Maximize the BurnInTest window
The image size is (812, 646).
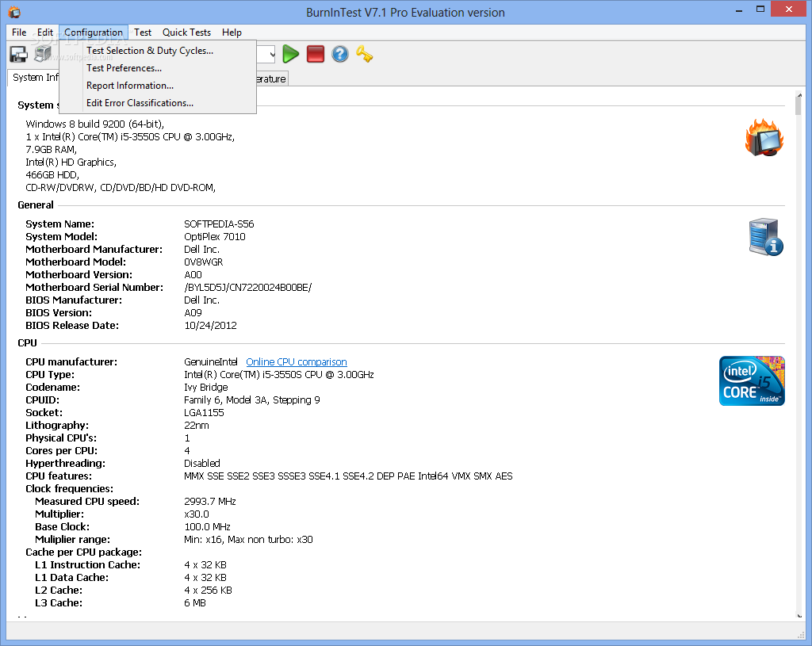[760, 10]
